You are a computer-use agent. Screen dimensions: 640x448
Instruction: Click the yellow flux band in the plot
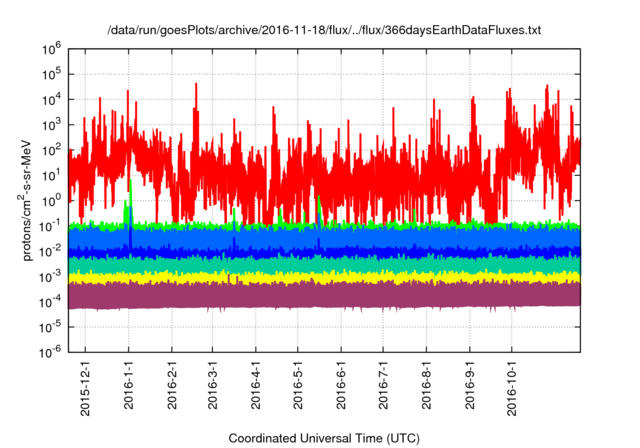pyautogui.click(x=324, y=277)
